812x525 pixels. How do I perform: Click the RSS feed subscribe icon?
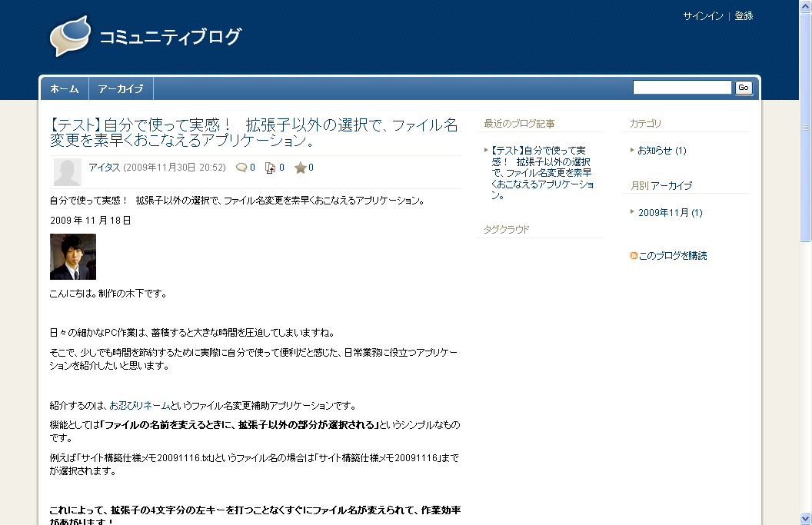(x=634, y=256)
